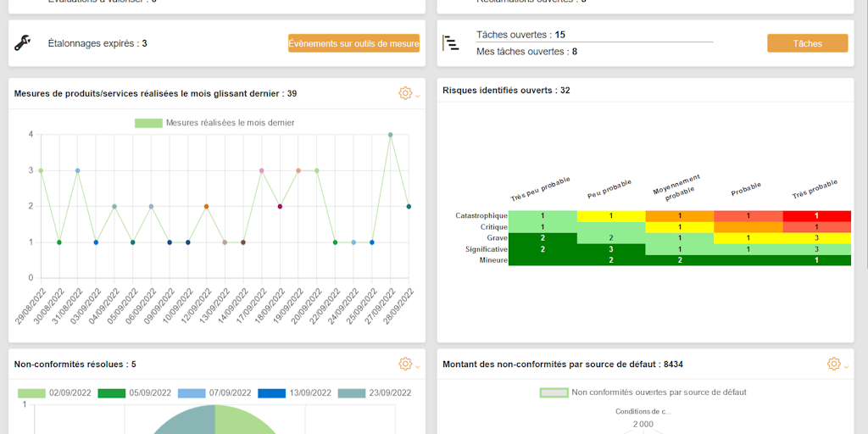Viewport: 868px width, 434px height.
Task: Toggle the 07/09/2022 pie legend swatch
Action: [191, 393]
